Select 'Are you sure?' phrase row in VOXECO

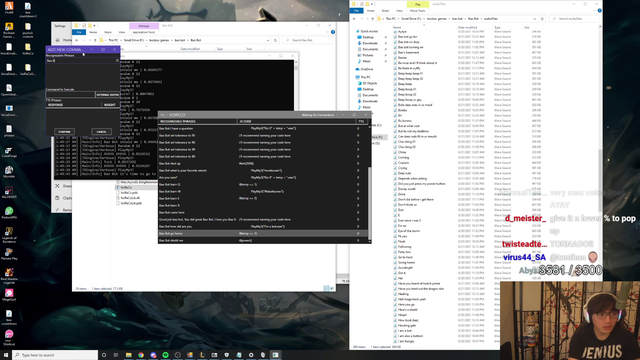pos(263,178)
